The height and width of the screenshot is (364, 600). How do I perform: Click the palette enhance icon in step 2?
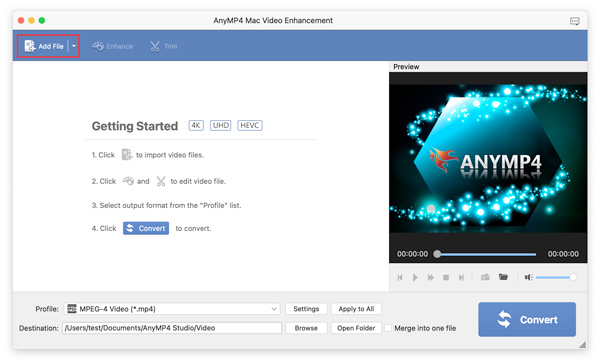click(x=128, y=181)
